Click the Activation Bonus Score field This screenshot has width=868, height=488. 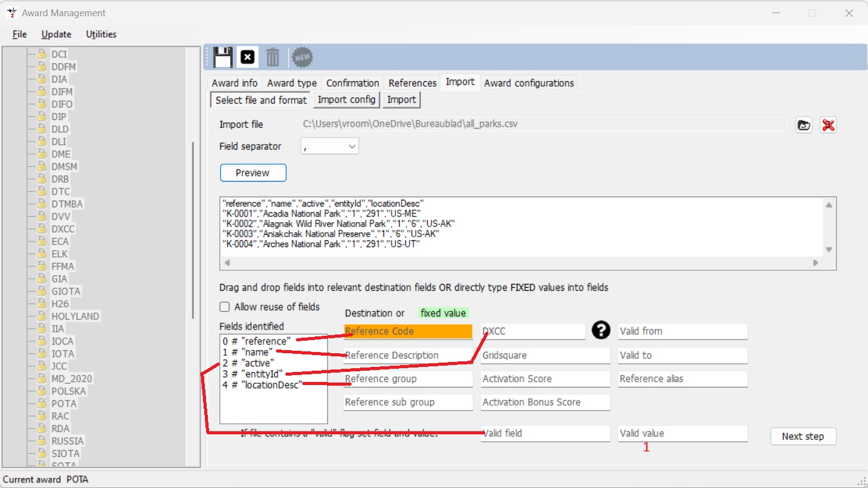(x=546, y=403)
